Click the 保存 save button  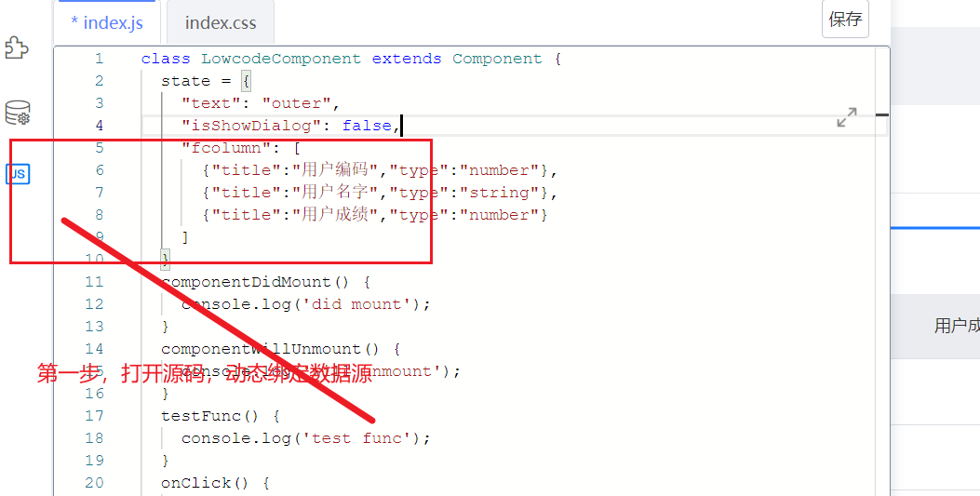845,20
